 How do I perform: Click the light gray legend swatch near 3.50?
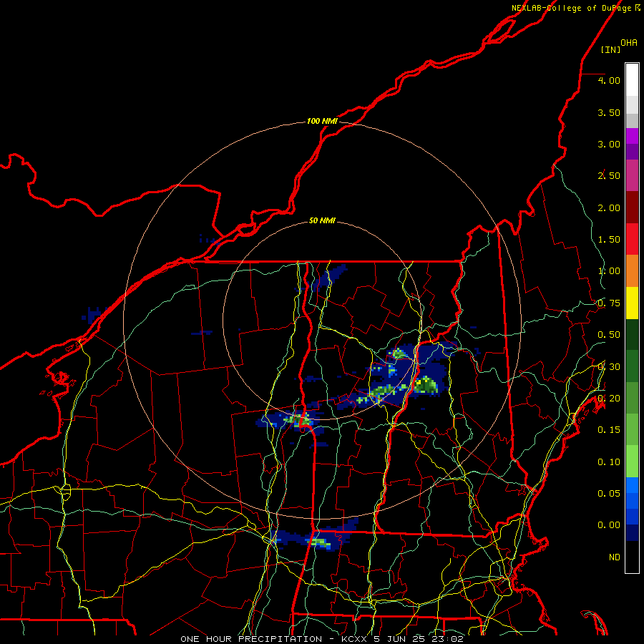pos(632,104)
